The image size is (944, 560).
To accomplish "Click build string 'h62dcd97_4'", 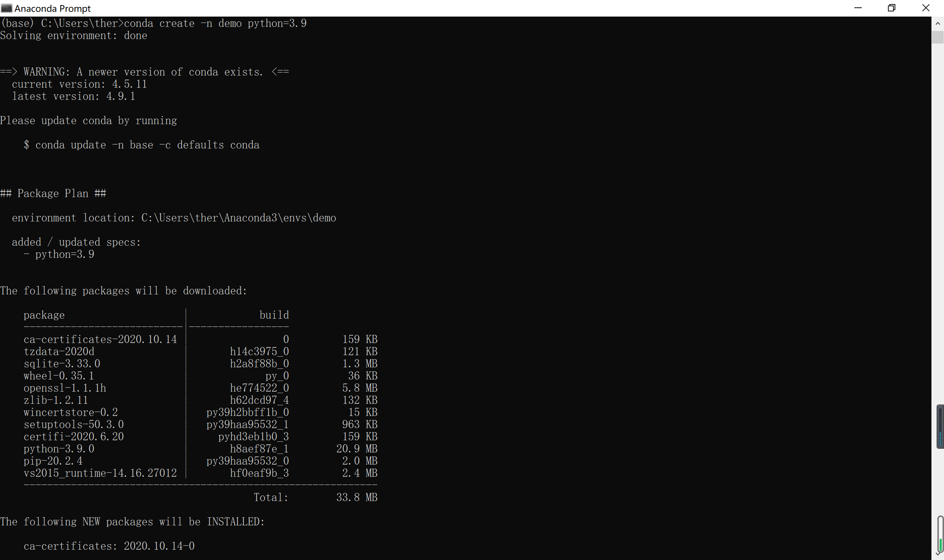I will point(259,400).
